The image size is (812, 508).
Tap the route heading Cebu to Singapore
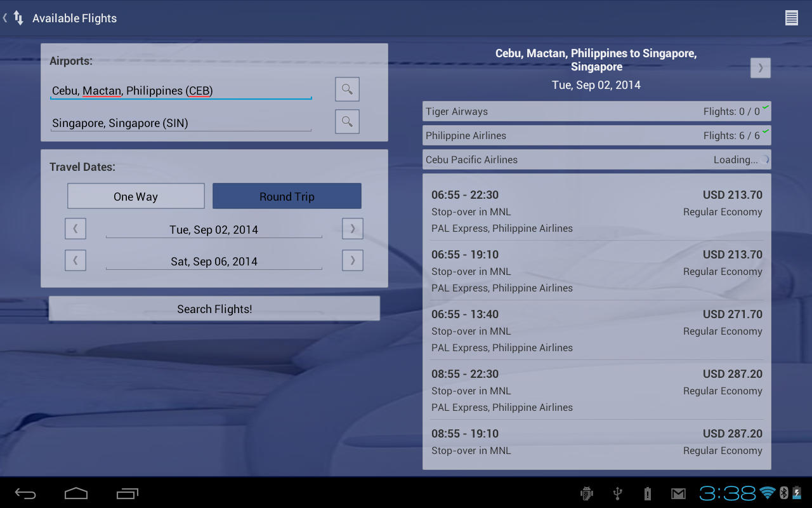coord(596,60)
